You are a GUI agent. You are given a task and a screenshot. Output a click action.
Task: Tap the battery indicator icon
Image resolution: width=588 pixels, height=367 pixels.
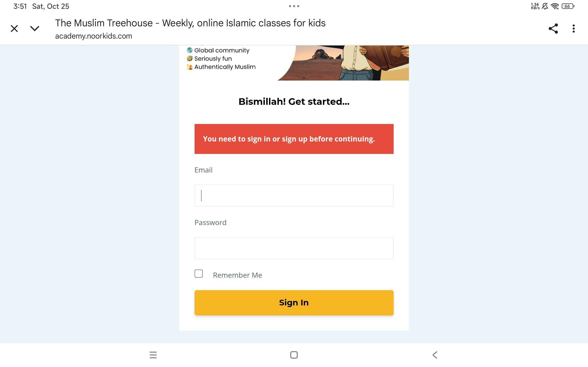coord(568,6)
